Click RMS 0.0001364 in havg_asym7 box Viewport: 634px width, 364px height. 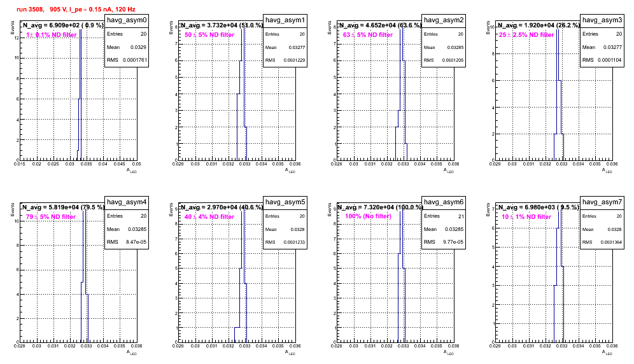point(602,242)
